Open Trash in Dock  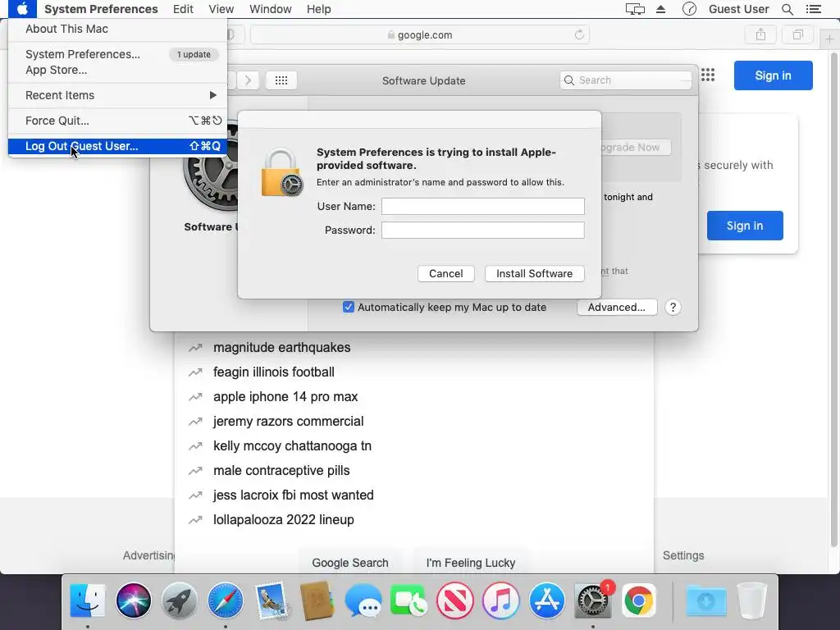(x=752, y=600)
